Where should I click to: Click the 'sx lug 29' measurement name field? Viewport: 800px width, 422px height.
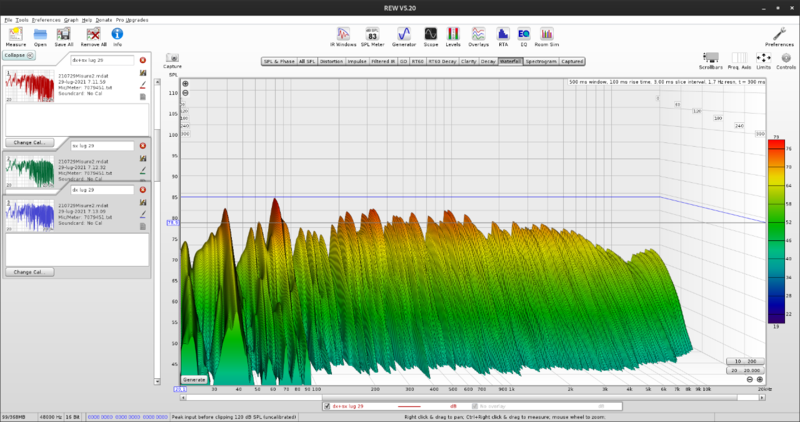tap(100, 146)
